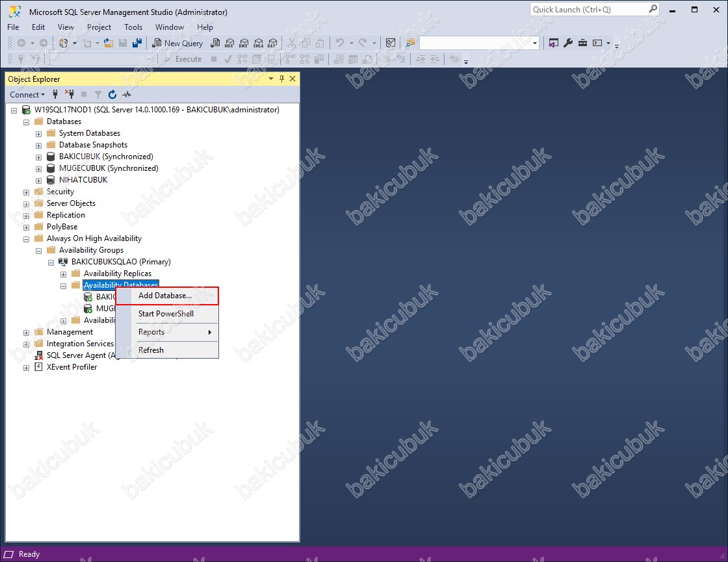Choose Start PowerShell from context menu
Screen dimensions: 728x562
(x=167, y=314)
